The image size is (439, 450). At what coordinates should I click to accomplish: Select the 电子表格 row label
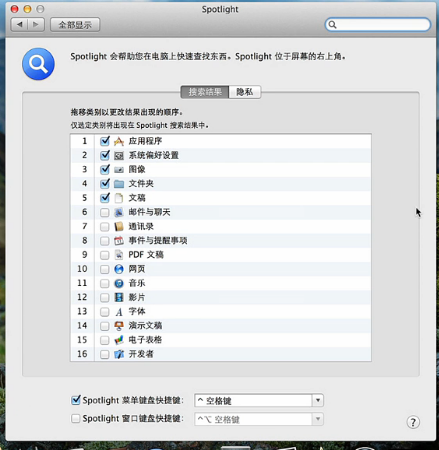tap(145, 340)
